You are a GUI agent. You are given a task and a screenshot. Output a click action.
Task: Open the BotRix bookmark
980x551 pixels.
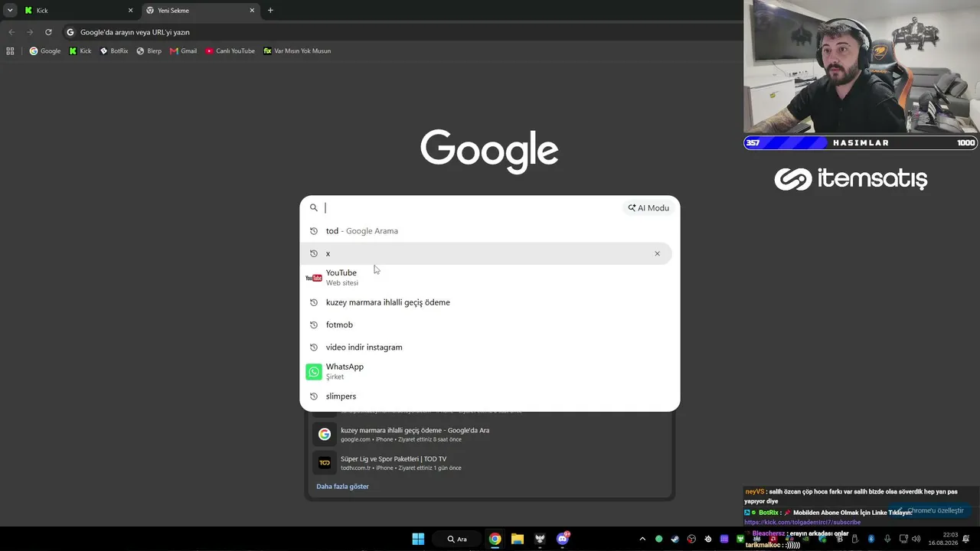pyautogui.click(x=114, y=51)
